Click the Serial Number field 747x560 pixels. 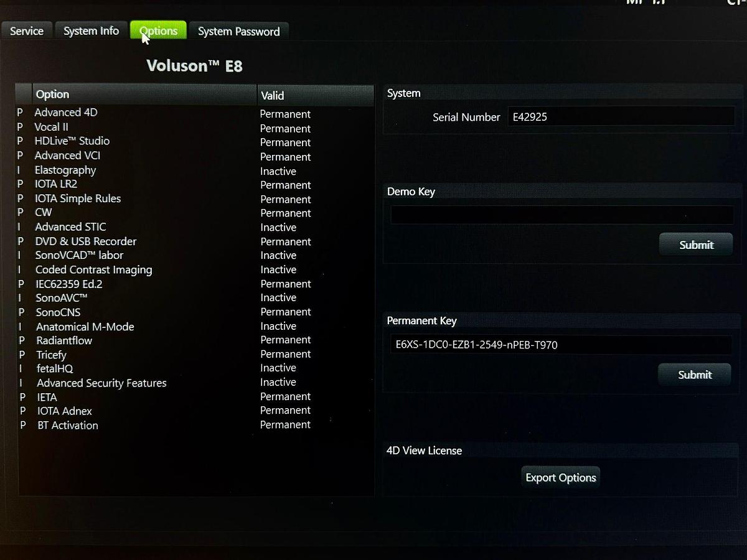(620, 117)
